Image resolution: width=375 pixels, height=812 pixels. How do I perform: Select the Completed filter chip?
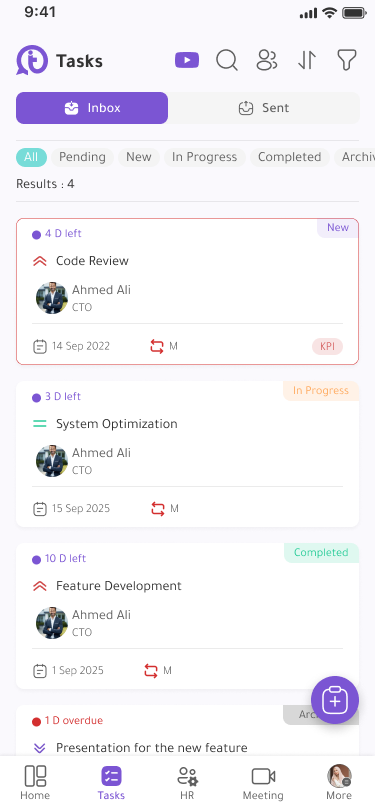click(x=290, y=157)
